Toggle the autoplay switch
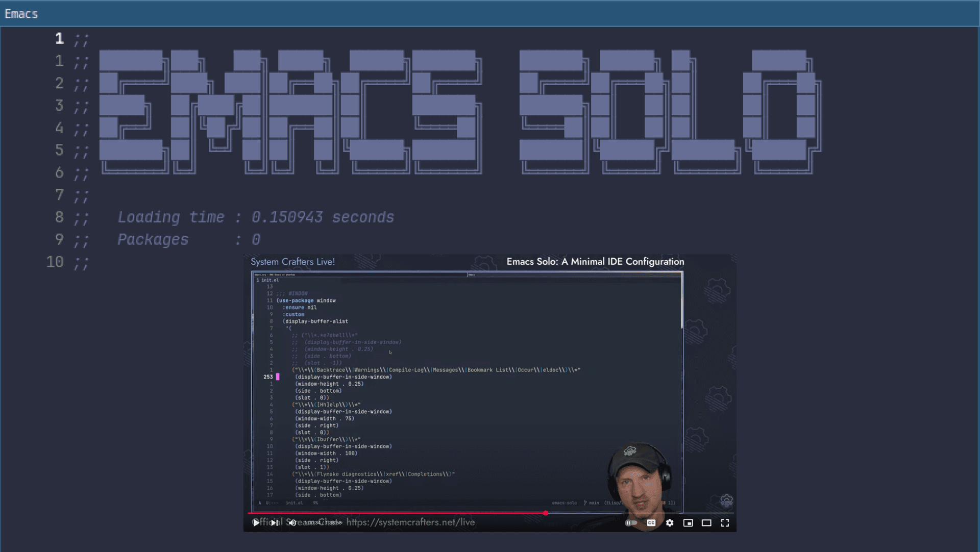 pyautogui.click(x=631, y=522)
